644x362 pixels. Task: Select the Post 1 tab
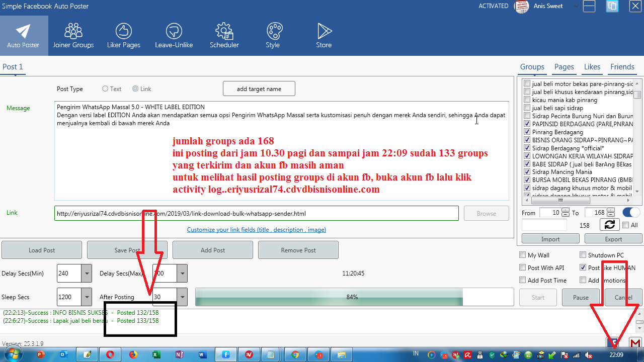click(13, 67)
